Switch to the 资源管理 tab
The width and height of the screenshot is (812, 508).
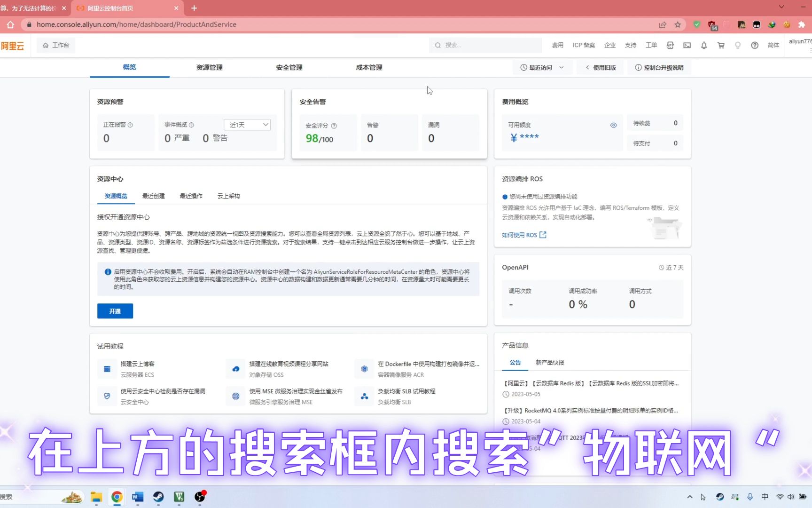[x=210, y=67]
